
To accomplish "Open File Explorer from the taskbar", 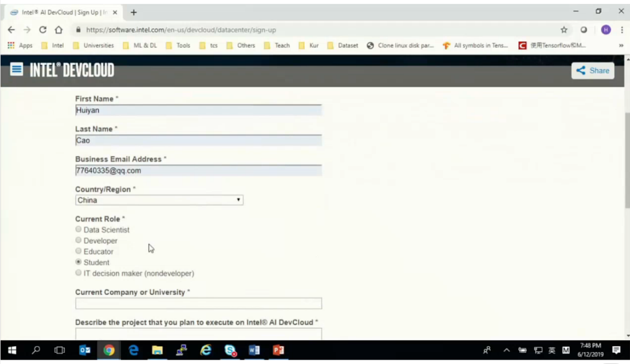I will click(157, 350).
